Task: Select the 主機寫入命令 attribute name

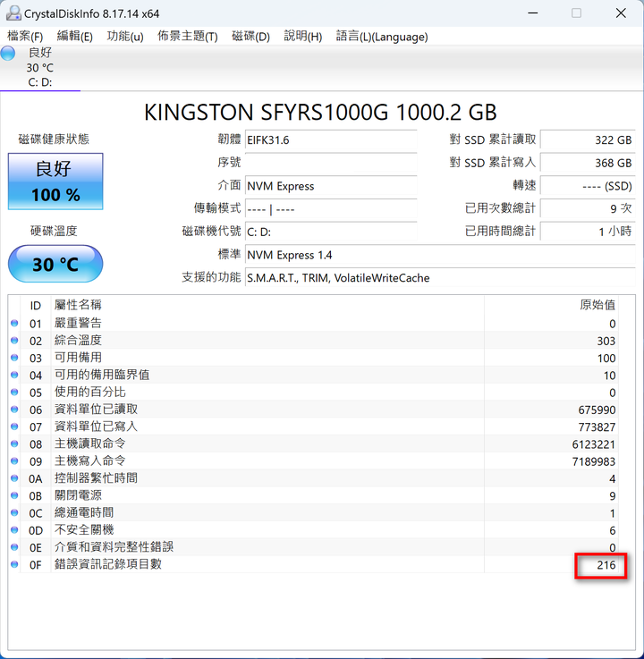Action: pyautogui.click(x=90, y=461)
